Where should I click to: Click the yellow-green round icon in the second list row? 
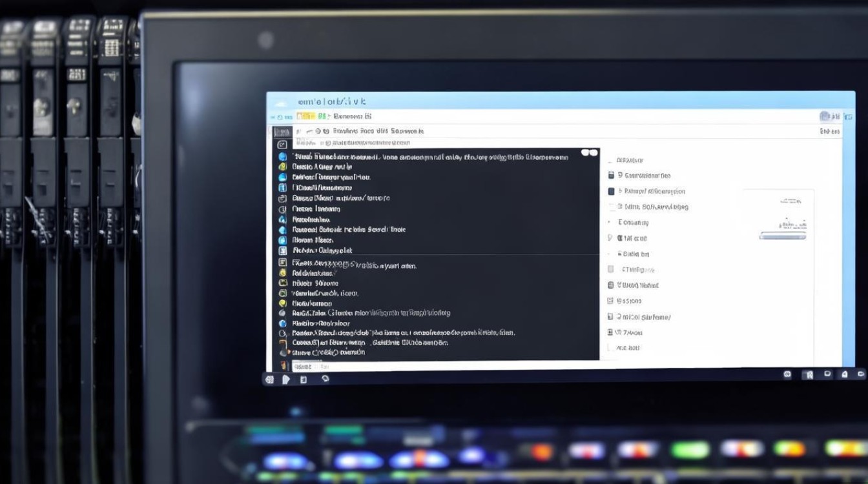coord(282,166)
